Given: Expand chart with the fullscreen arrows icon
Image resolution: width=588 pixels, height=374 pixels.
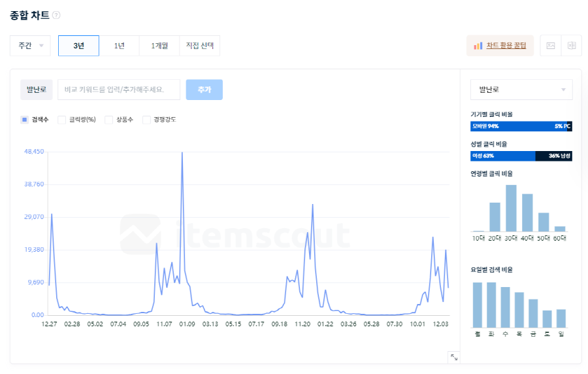Looking at the screenshot, I should pyautogui.click(x=454, y=358).
